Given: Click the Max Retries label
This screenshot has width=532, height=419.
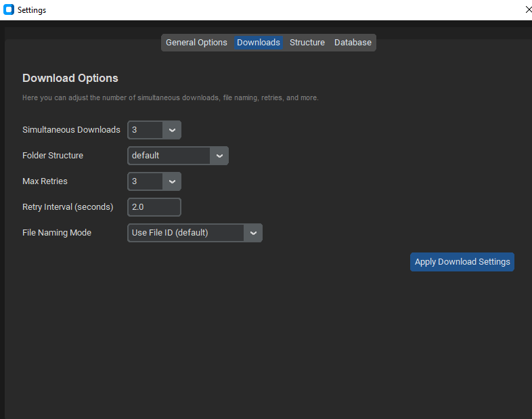Looking at the screenshot, I should [x=45, y=181].
